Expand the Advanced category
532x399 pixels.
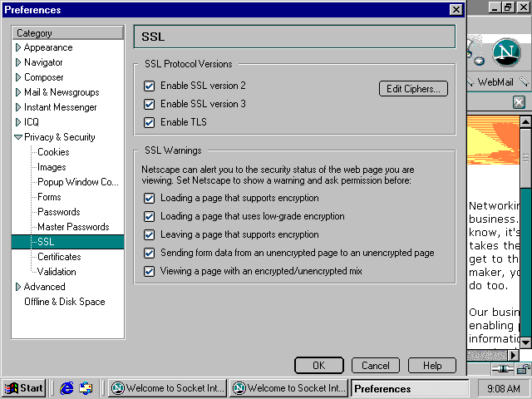click(x=18, y=287)
